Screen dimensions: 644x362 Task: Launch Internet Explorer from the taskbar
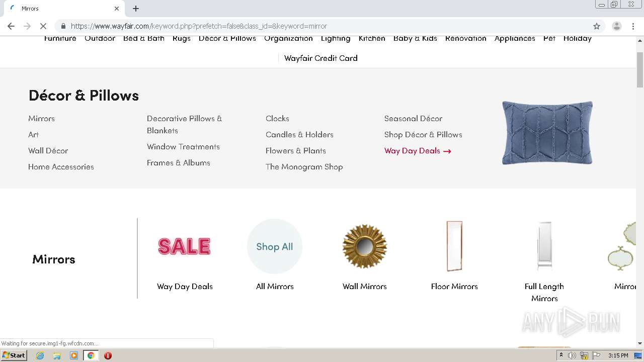click(x=40, y=355)
